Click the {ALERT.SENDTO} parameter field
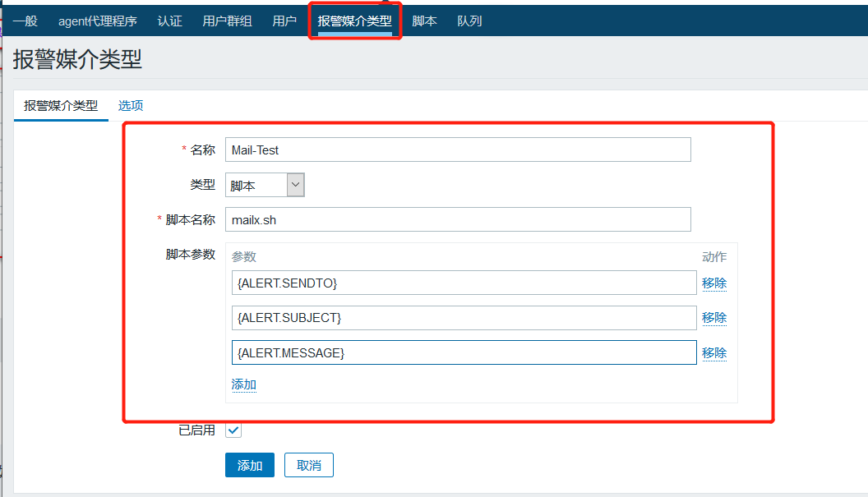Viewport: 868px width, 497px height. pos(464,283)
